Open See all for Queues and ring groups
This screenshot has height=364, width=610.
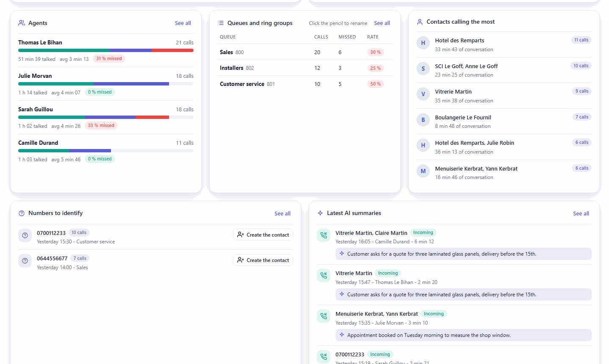click(382, 23)
